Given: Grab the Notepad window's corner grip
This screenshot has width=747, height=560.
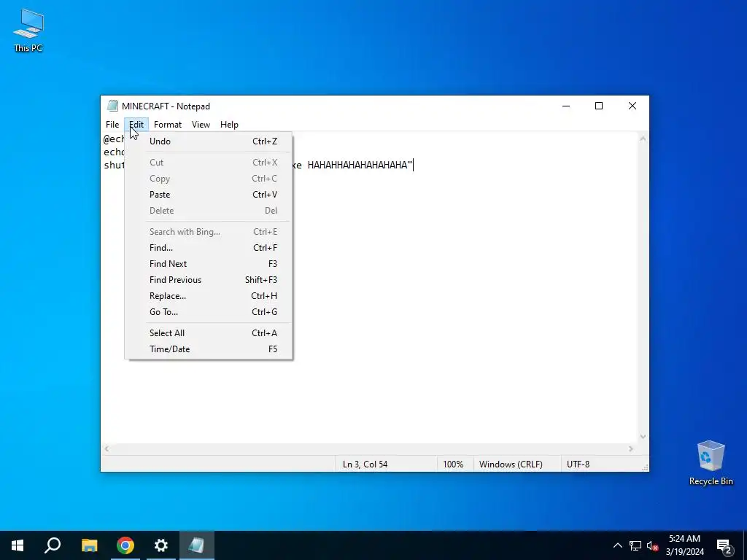Looking at the screenshot, I should (645, 467).
